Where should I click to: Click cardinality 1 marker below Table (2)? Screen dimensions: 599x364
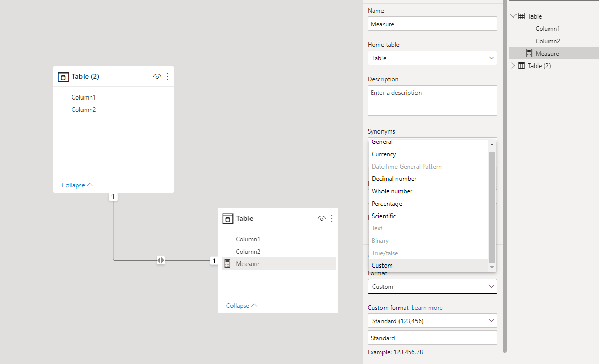point(113,197)
